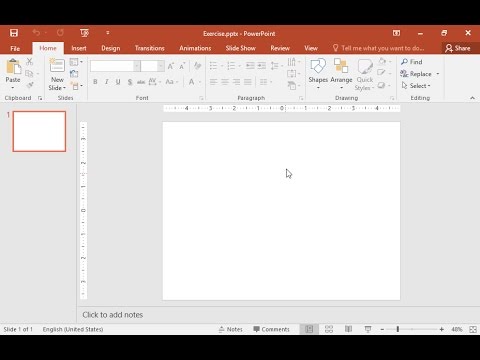Click Decrease Font Size icon
The image size is (480, 360).
[x=182, y=66]
